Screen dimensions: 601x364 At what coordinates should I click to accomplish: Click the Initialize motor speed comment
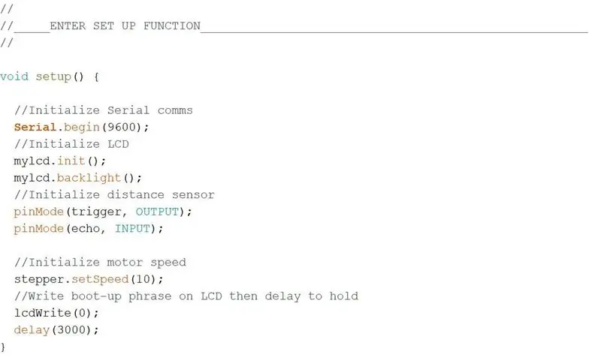coord(100,262)
